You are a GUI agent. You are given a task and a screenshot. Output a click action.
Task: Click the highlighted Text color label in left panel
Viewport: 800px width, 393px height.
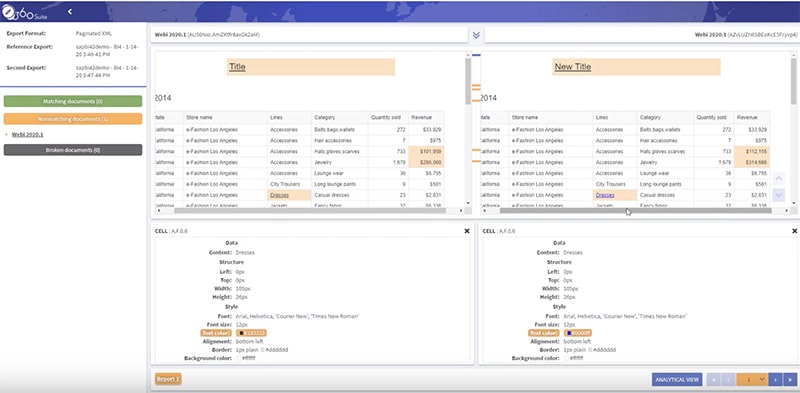pos(217,333)
